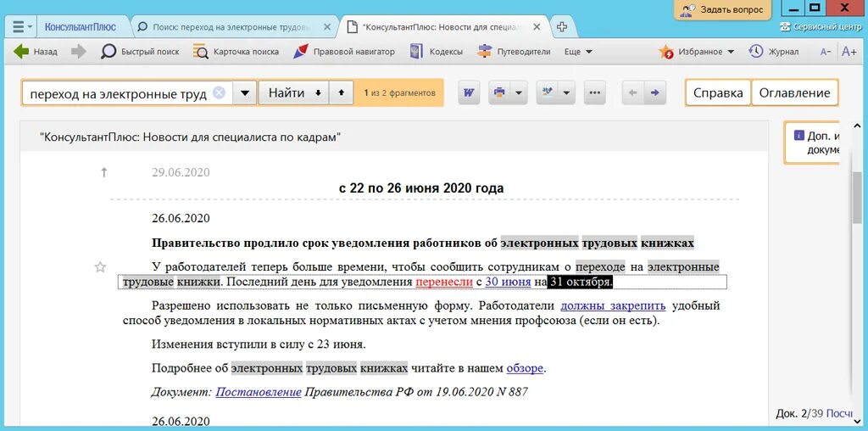The width and height of the screenshot is (868, 431).
Task: Open the Постановление document link
Action: (x=259, y=392)
